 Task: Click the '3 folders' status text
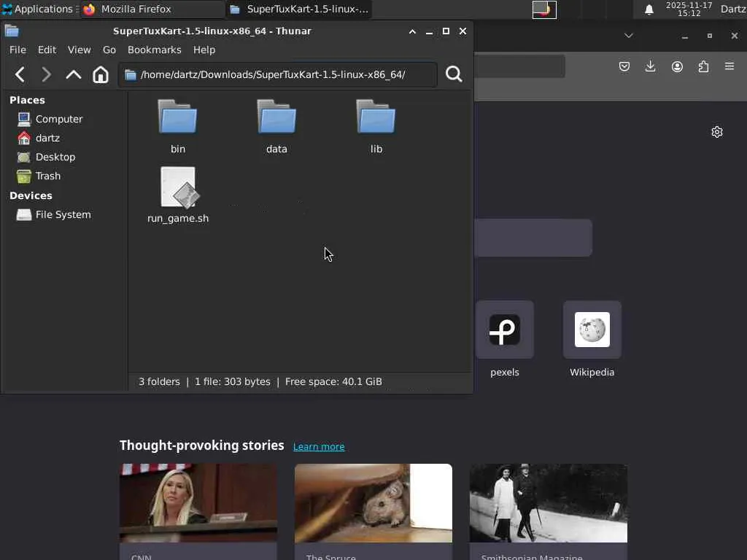(159, 382)
